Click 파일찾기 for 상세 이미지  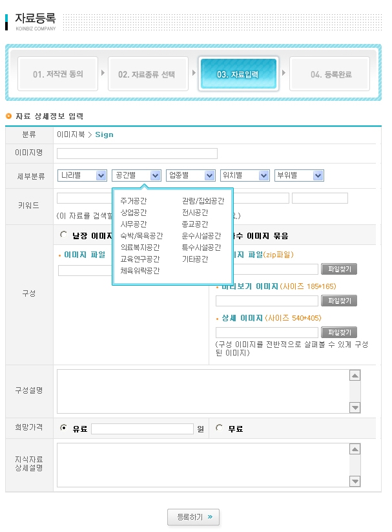[339, 332]
